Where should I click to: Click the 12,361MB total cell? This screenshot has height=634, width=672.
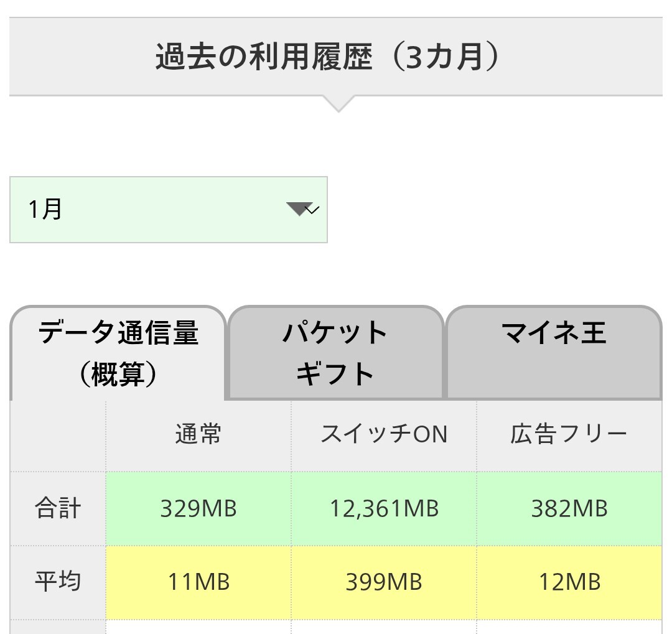pos(384,509)
